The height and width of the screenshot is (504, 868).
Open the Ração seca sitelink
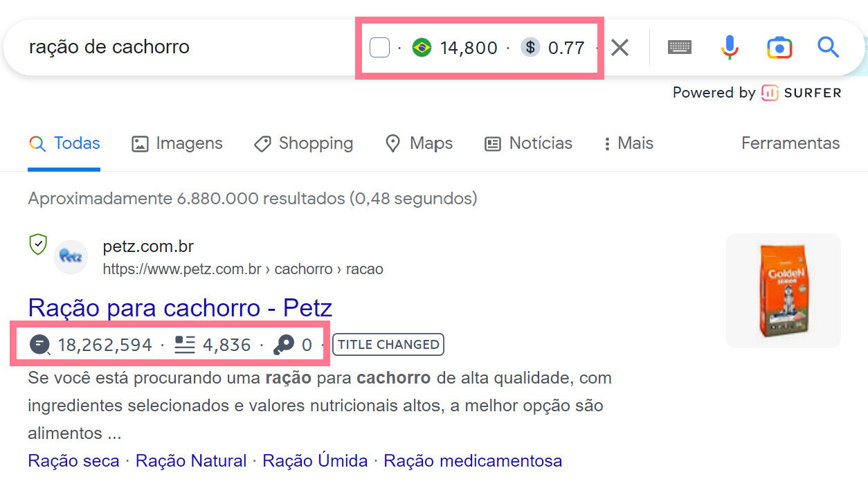[x=73, y=460]
